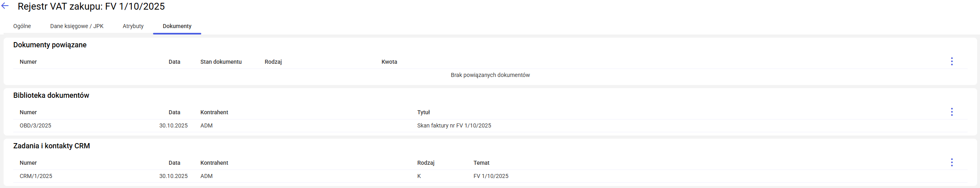980x188 pixels.
Task: Click Temat column header in CRM section
Action: click(x=481, y=163)
